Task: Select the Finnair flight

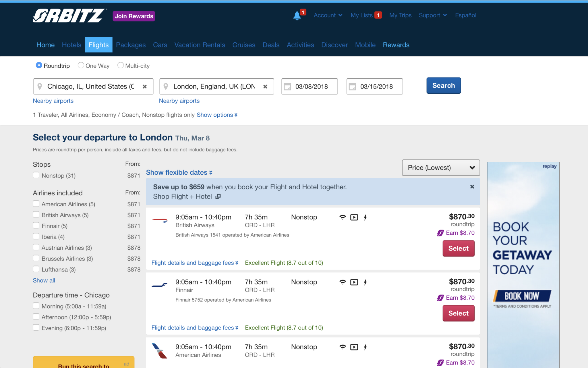Action: 459,313
